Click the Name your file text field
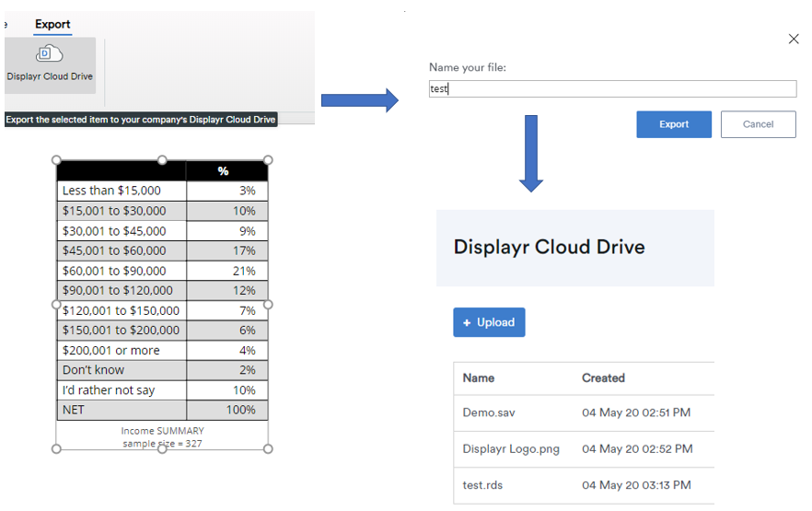 [x=612, y=88]
